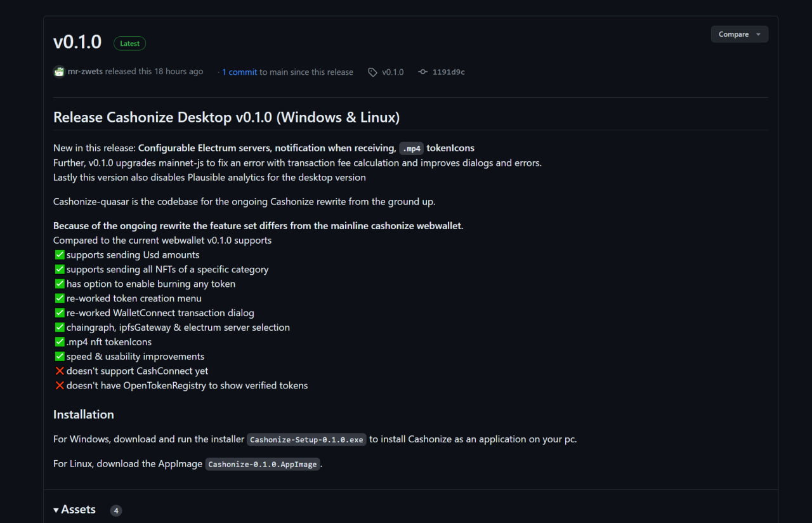Open the Compare dropdown
Image resolution: width=812 pixels, height=523 pixels.
coord(740,34)
